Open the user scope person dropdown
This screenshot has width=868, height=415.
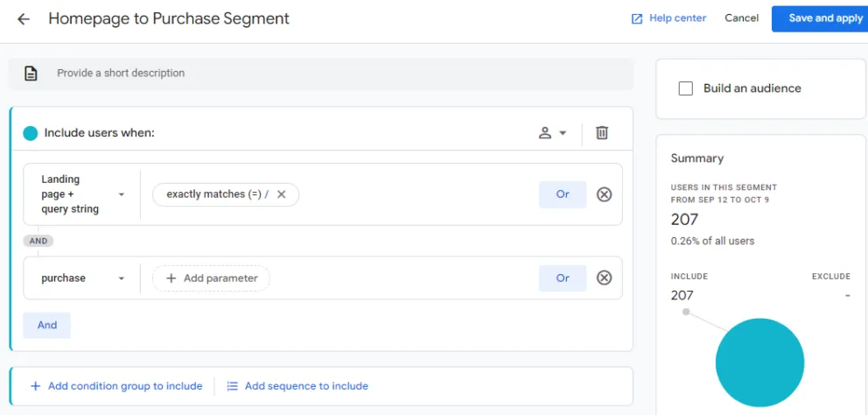click(552, 133)
